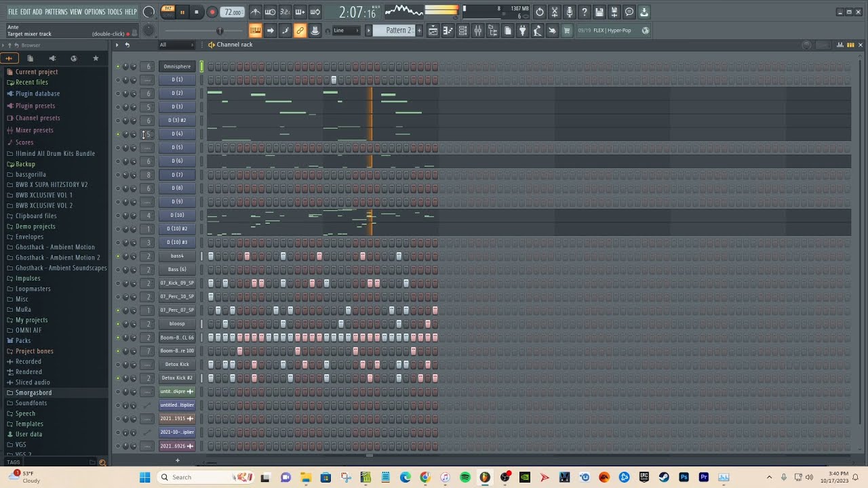Toggle the link/multilink to controllers button
The image size is (868, 488).
[x=300, y=30]
